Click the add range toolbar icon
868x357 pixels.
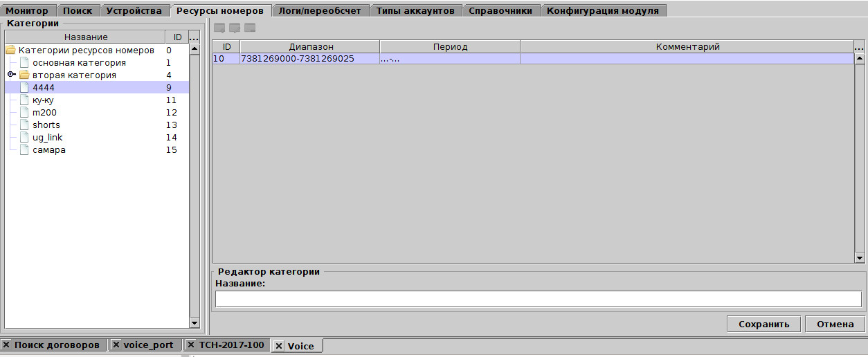pyautogui.click(x=219, y=28)
